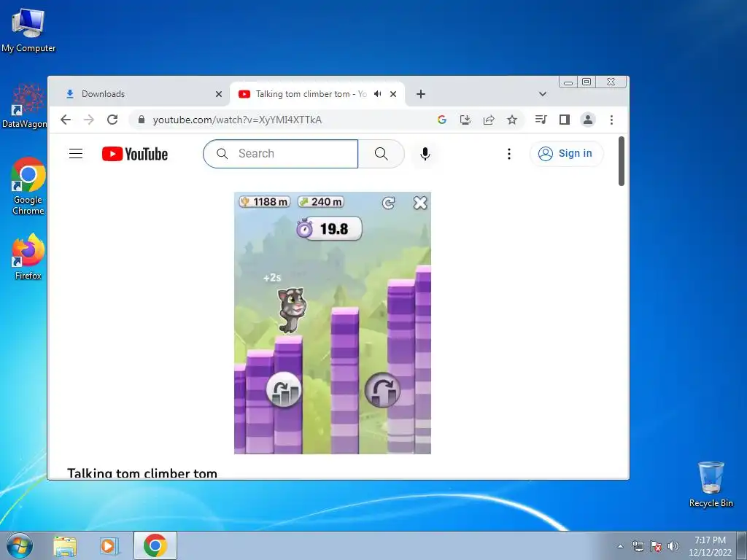
Task: Click the magnifier search button
Action: coord(381,154)
